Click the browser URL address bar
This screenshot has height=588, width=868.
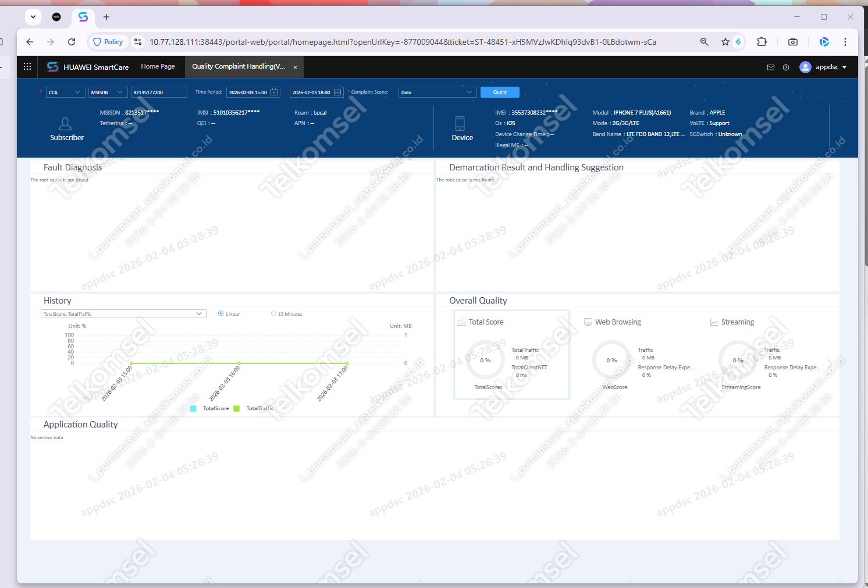coord(403,42)
